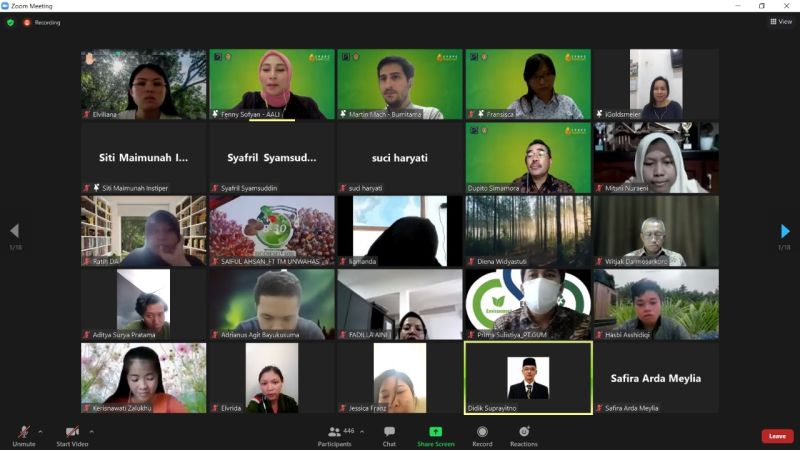Click the red Leave button
This screenshot has width=800, height=450.
click(777, 436)
